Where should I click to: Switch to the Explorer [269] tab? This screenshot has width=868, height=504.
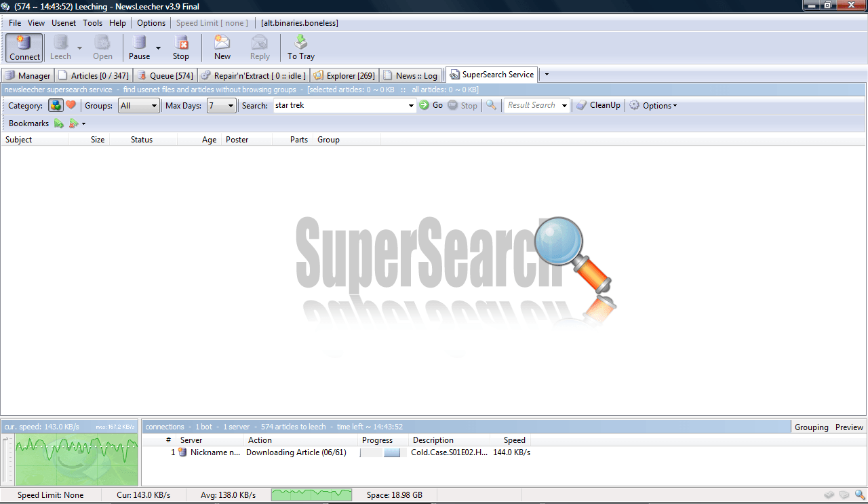[344, 75]
